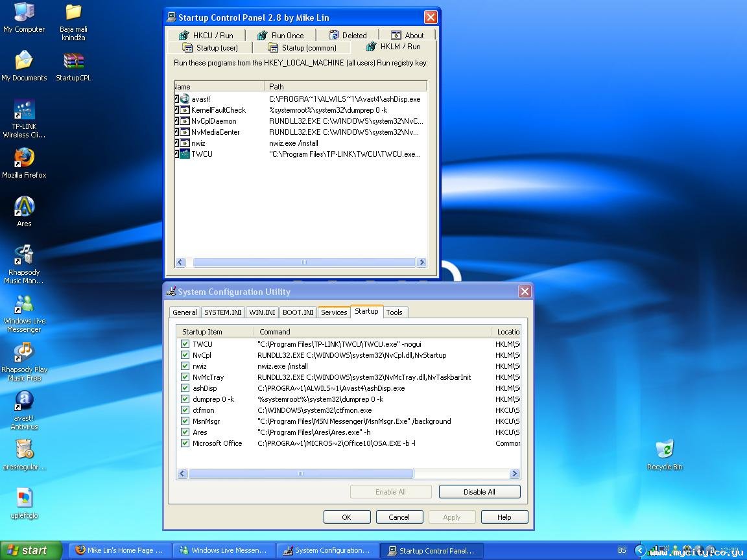The height and width of the screenshot is (560, 747).
Task: Select NvMediaCenter entry icon in list
Action: pos(185,132)
